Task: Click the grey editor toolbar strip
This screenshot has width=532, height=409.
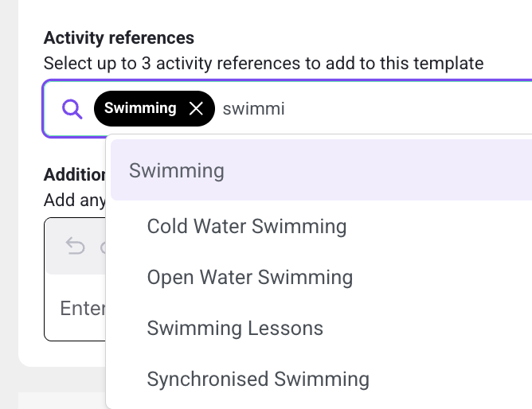Action: [76, 247]
